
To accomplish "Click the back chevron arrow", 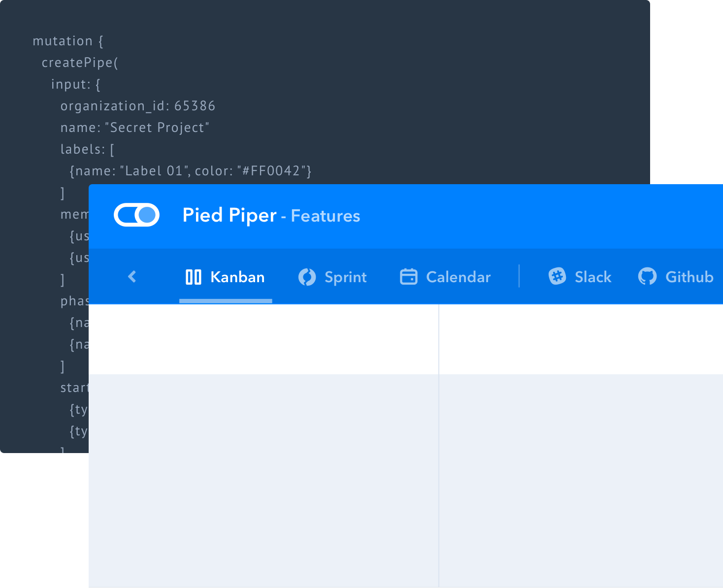I will 132,277.
